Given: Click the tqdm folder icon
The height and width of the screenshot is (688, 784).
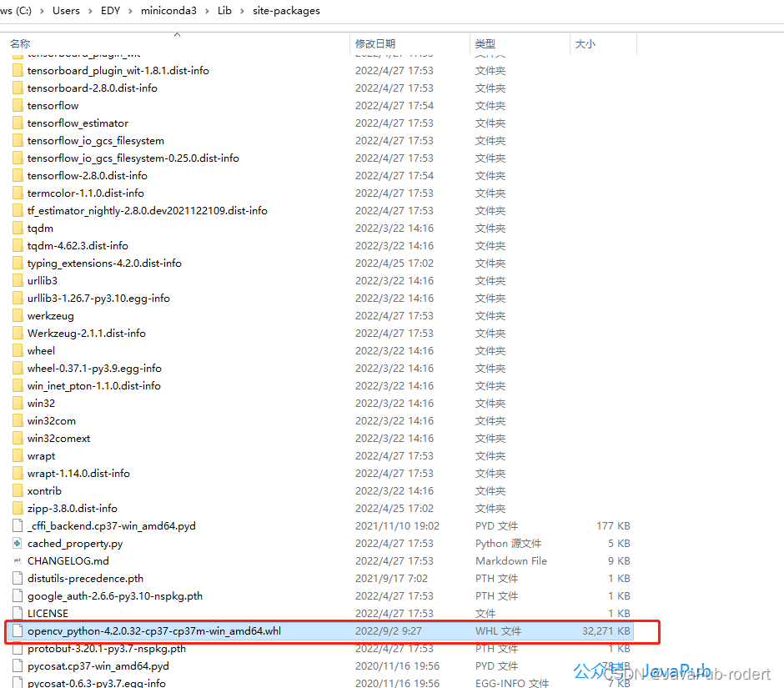Looking at the screenshot, I should 18,228.
